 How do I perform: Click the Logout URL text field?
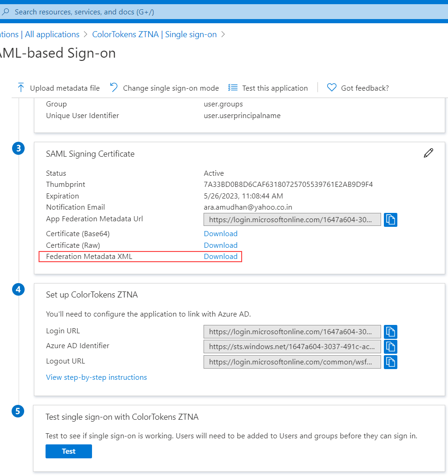tap(292, 362)
